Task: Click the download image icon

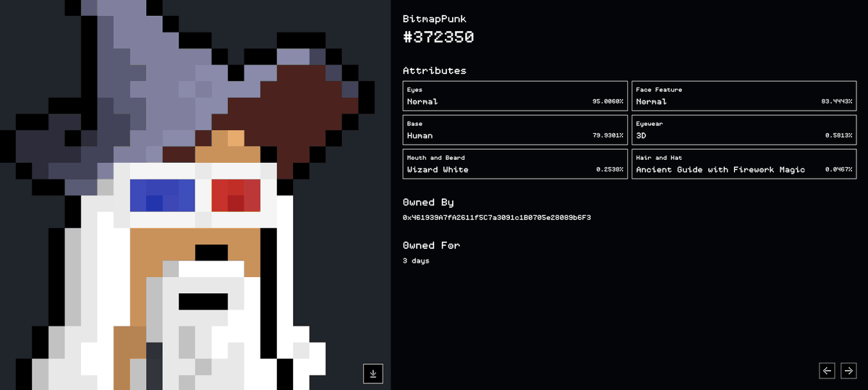Action: 373,373
